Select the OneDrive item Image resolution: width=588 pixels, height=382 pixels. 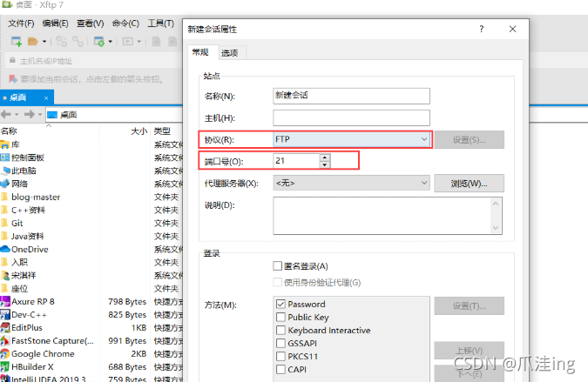(x=30, y=249)
